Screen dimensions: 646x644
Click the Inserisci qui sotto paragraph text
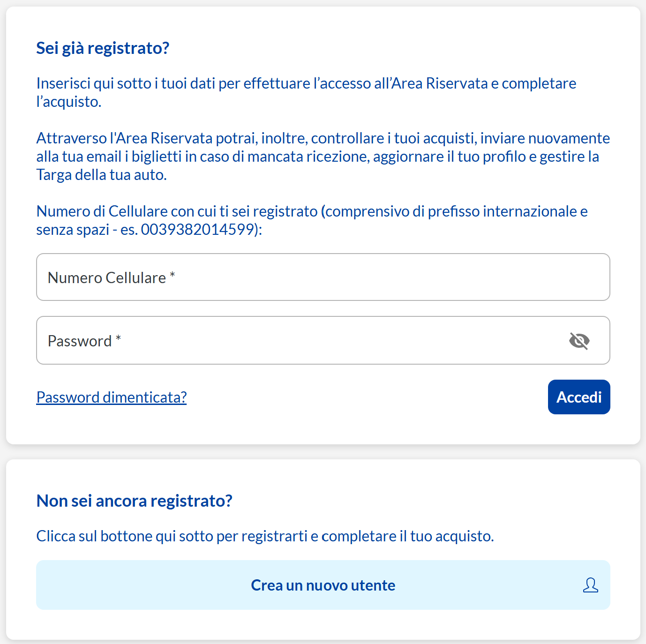coord(307,92)
